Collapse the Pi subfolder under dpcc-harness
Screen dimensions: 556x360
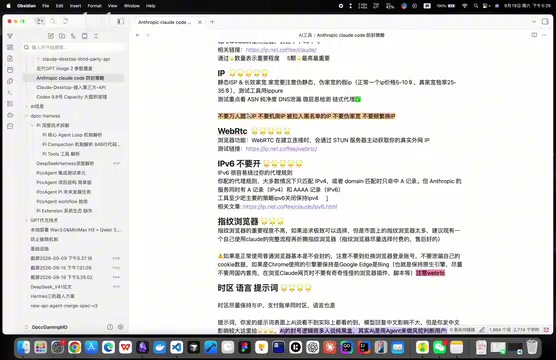click(32, 125)
